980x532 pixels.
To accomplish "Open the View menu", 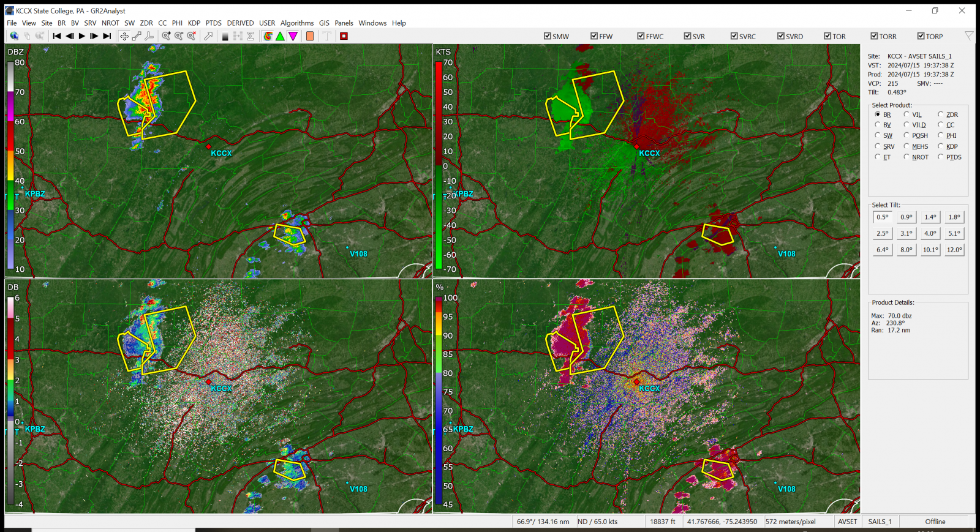I will tap(29, 23).
